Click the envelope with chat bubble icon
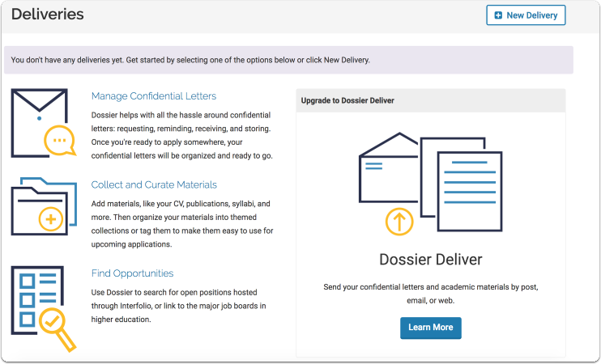Image resolution: width=601 pixels, height=364 pixels. click(x=43, y=123)
